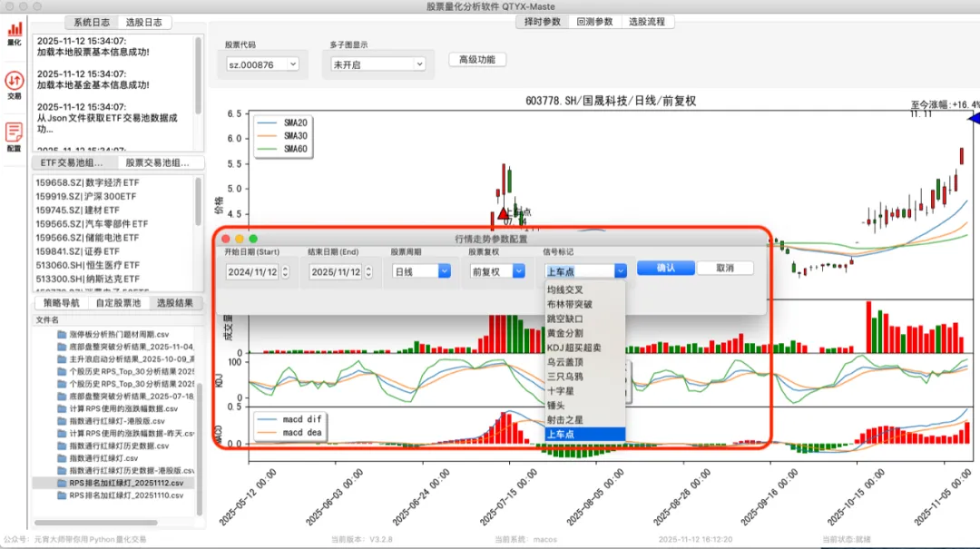Open the 交易 section in the sidebar
This screenshot has height=549, width=980.
15,85
